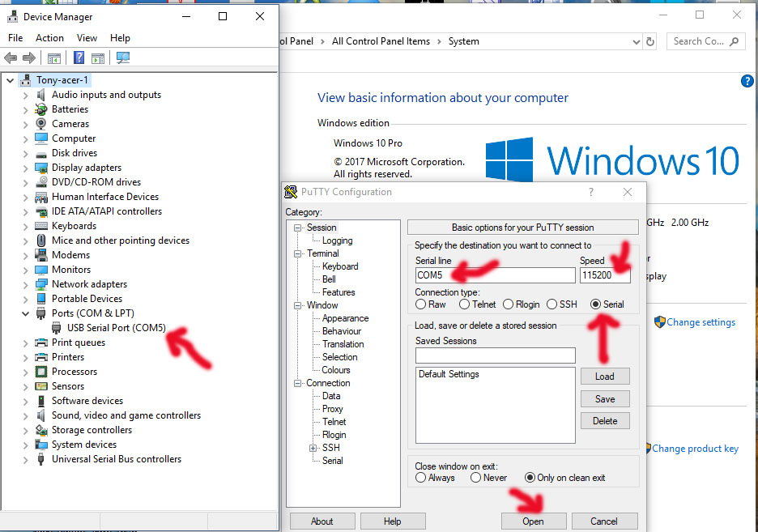
Task: Click the Speed field showing 115200
Action: click(x=605, y=275)
